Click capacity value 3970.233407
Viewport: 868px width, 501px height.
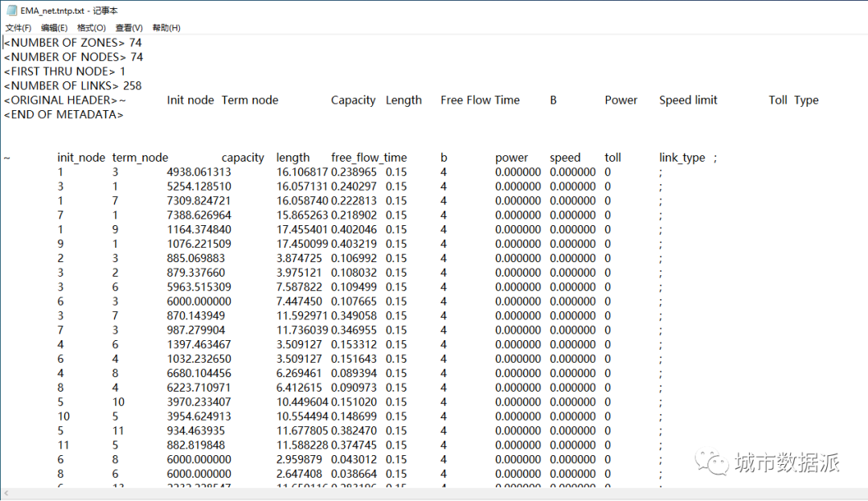[x=199, y=402]
